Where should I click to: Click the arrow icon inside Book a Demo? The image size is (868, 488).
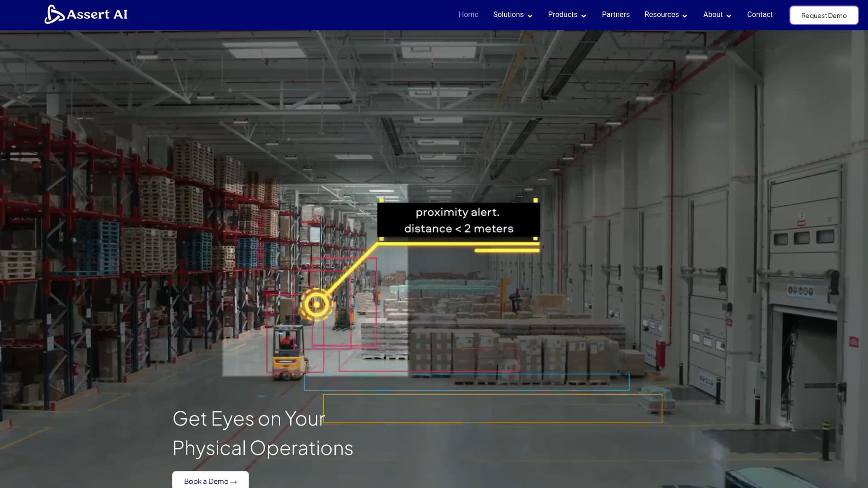233,481
